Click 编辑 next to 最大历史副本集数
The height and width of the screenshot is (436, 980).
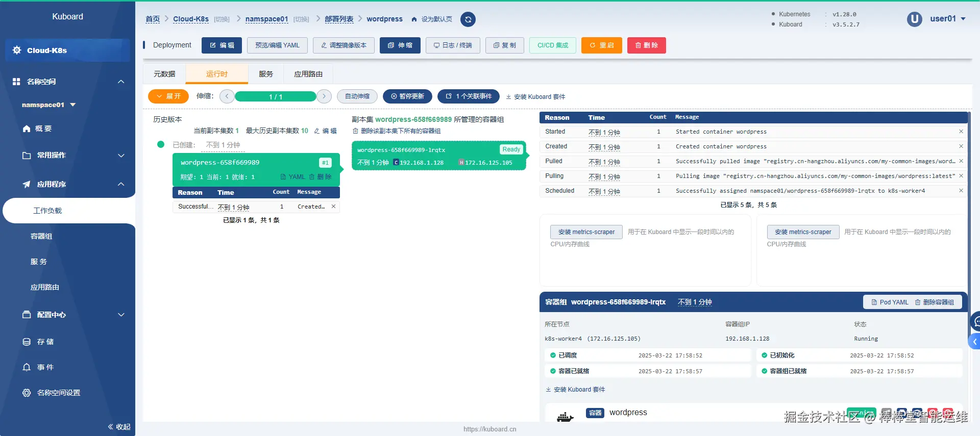click(x=326, y=131)
